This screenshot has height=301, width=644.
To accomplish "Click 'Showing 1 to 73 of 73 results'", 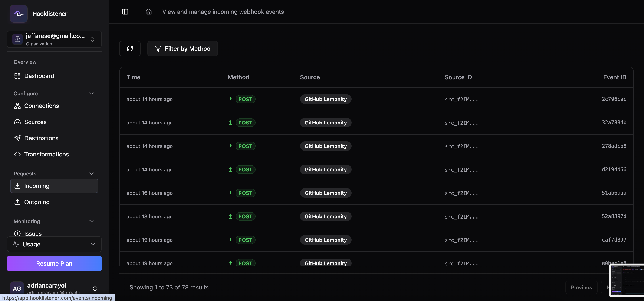I will pos(169,288).
